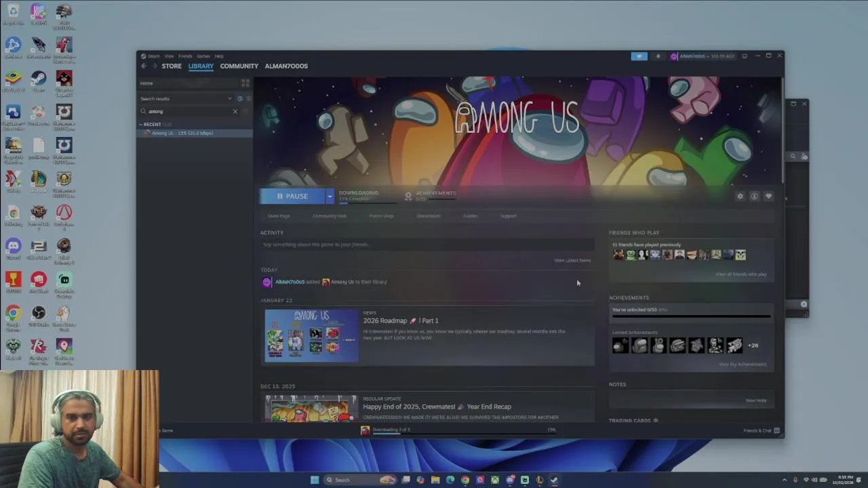Switch to the COMMUNITY tab
This screenshot has width=868, height=488.
239,66
